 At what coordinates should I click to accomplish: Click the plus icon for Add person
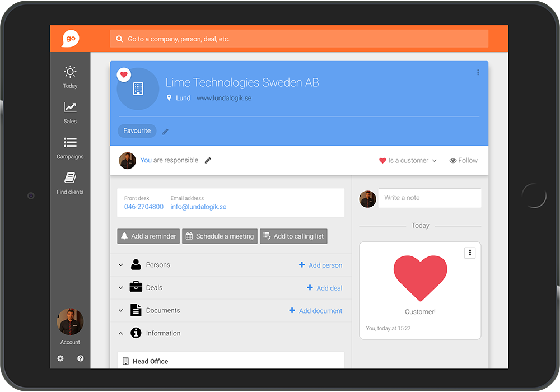tap(302, 264)
